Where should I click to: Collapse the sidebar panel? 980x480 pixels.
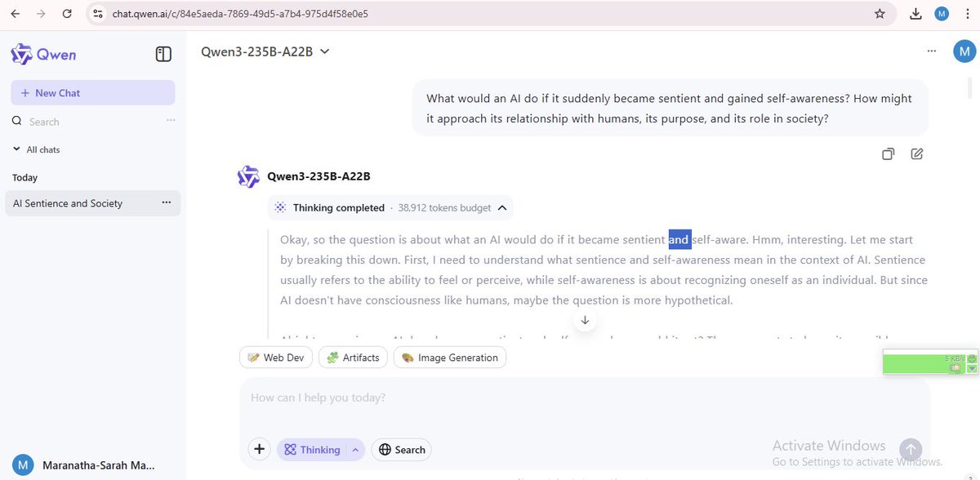click(163, 54)
